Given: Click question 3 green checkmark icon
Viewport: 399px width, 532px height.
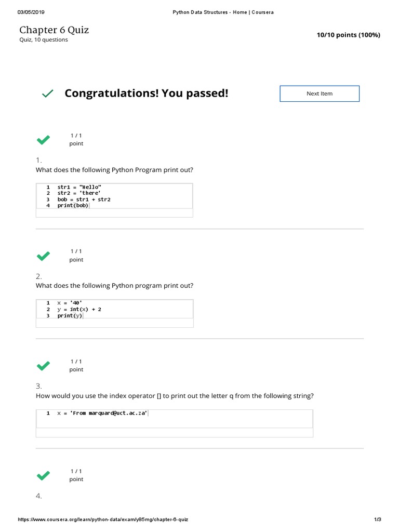Looking at the screenshot, I should [x=43, y=366].
